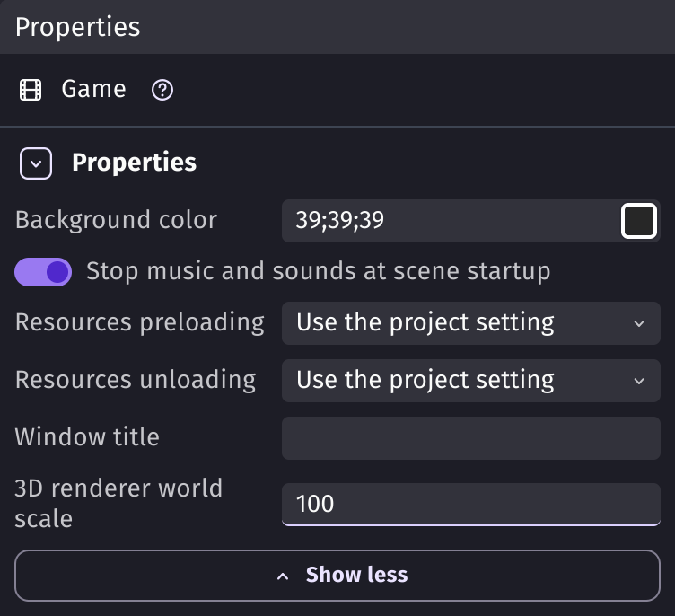Click the Resources unloading dropdown arrow
675x616 pixels.
[x=639, y=382]
